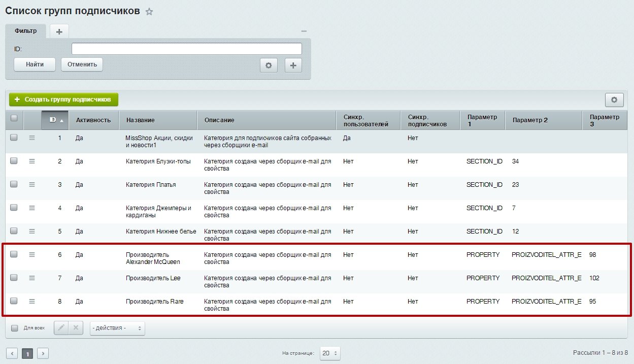Image resolution: width=634 pixels, height=364 pixels.
Task: Check the row for Категория Платья
Action: click(x=14, y=184)
